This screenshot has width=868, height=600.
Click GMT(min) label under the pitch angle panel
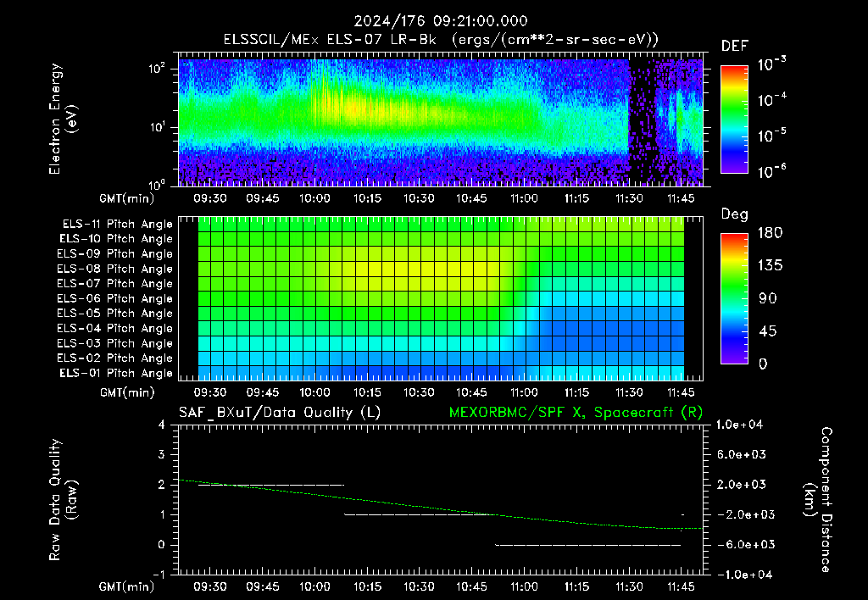coord(127,393)
